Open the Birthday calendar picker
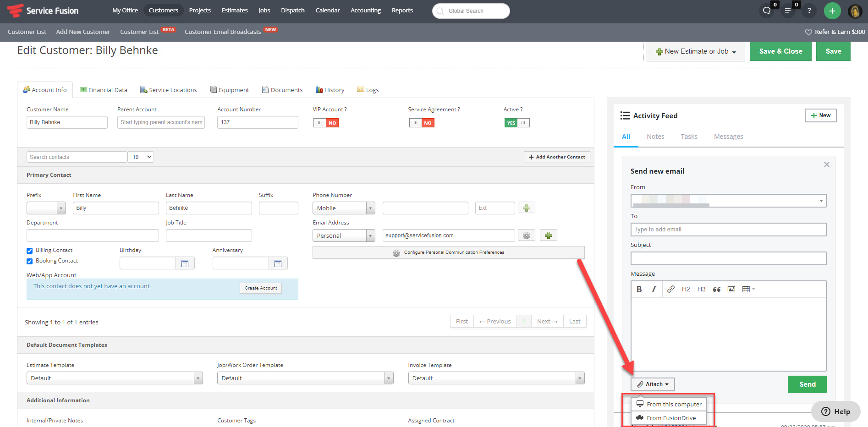Image resolution: width=868 pixels, height=427 pixels. point(185,263)
